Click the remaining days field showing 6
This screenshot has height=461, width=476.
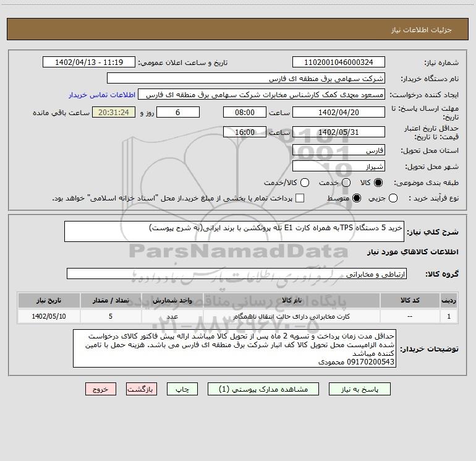click(178, 112)
